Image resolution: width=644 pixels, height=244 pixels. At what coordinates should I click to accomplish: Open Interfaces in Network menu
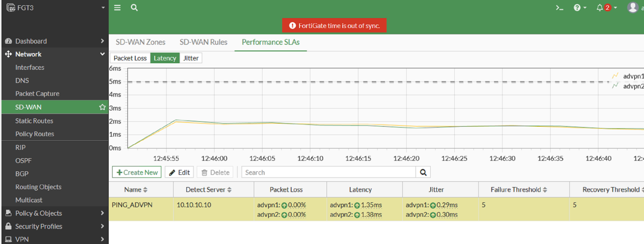coord(30,67)
